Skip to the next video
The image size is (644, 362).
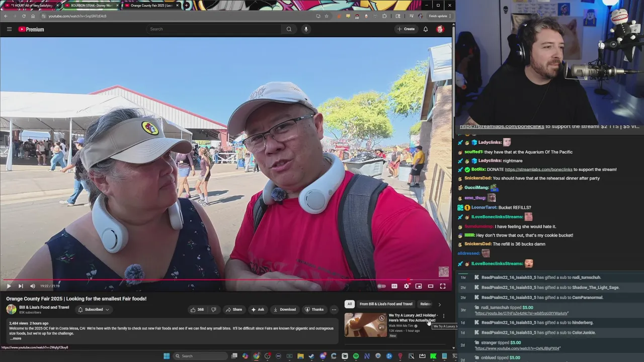tap(21, 286)
